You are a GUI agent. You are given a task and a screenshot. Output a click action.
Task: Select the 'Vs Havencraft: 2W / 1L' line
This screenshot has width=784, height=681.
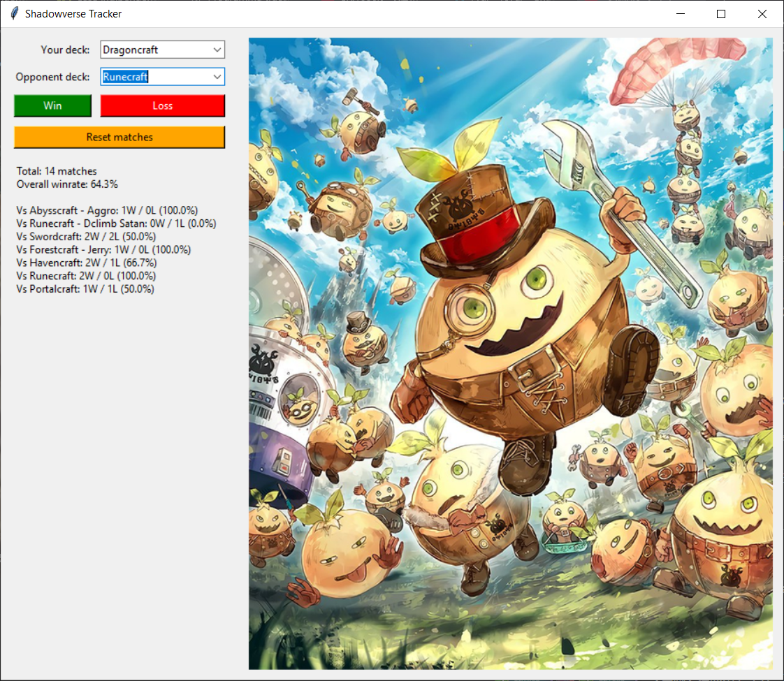(x=87, y=262)
